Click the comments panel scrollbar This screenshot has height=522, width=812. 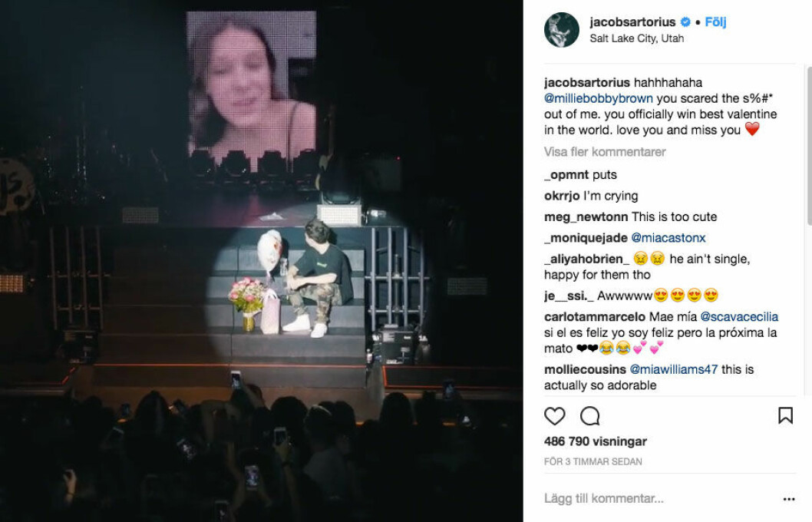click(x=809, y=146)
